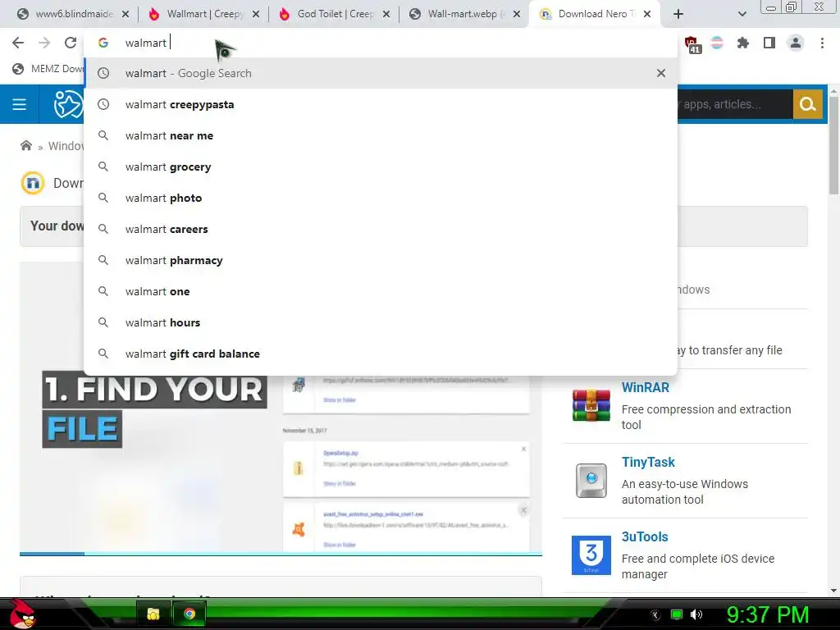
Task: Open the volume speaker tray icon
Action: pyautogui.click(x=696, y=614)
